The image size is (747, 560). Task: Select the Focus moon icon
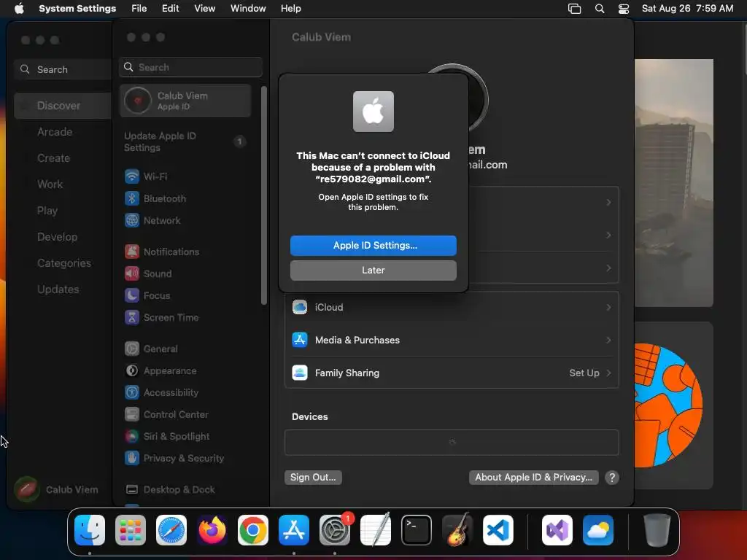[132, 295]
